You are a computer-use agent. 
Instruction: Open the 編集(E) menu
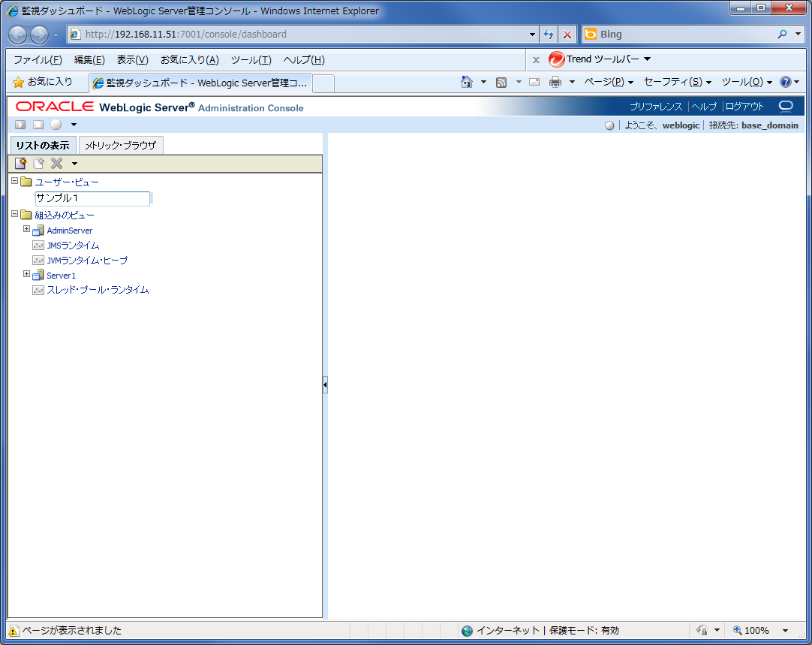click(x=89, y=60)
